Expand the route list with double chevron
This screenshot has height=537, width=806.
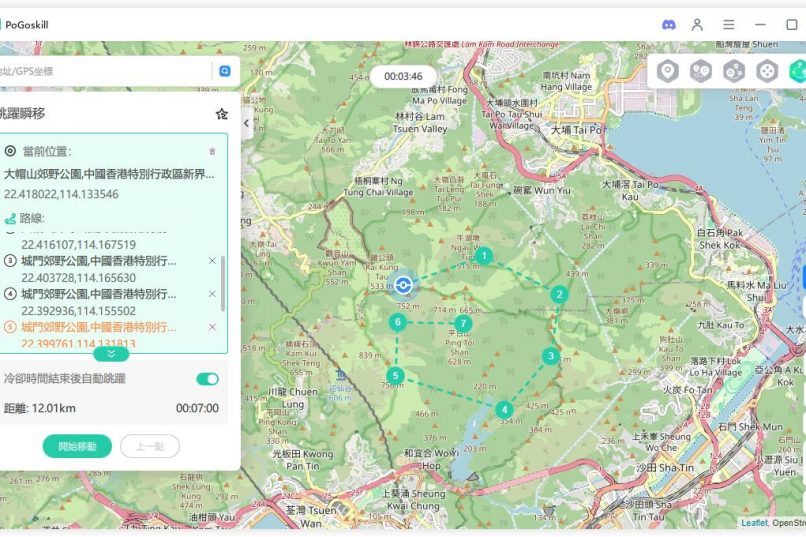(111, 354)
